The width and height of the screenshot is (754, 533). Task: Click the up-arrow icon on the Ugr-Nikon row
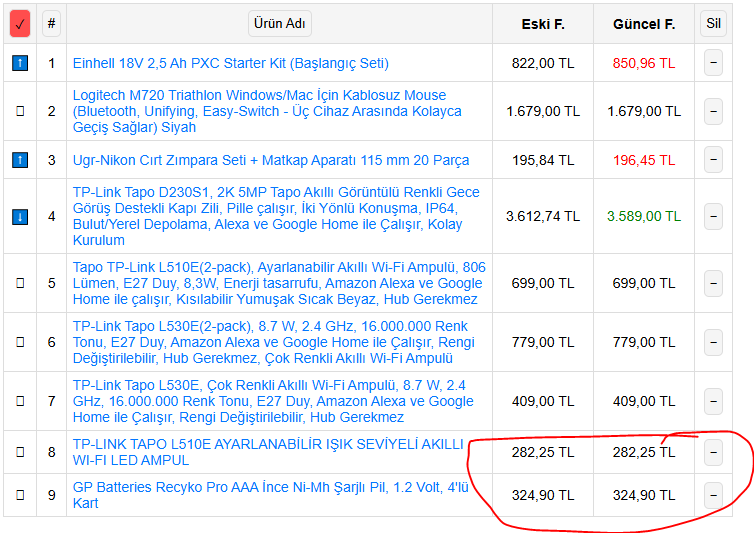[x=20, y=160]
